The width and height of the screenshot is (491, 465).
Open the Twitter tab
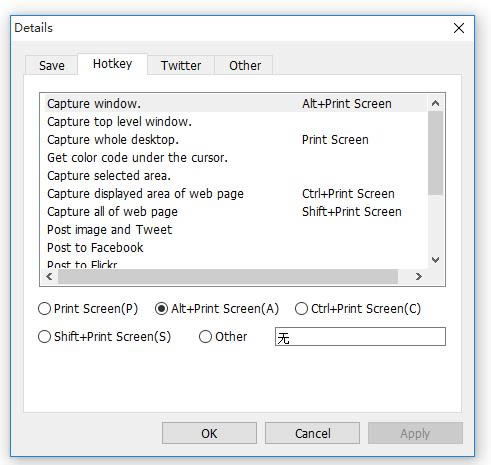tap(181, 65)
